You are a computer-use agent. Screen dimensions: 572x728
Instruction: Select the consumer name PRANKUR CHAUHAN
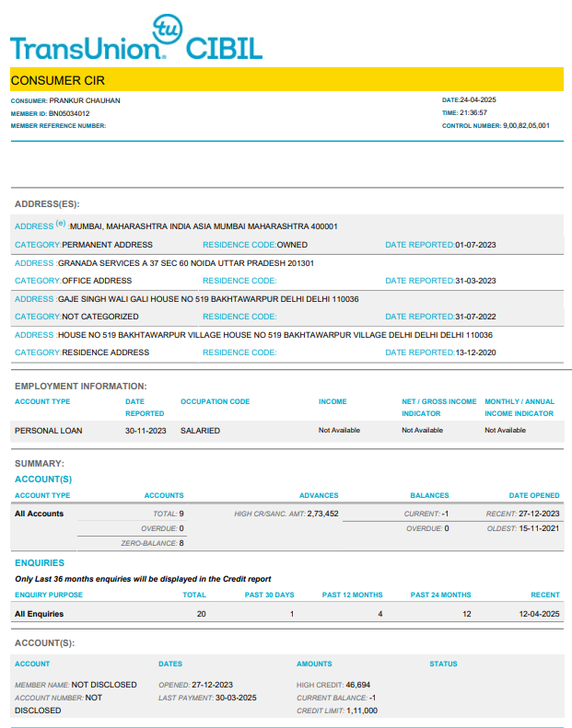84,100
